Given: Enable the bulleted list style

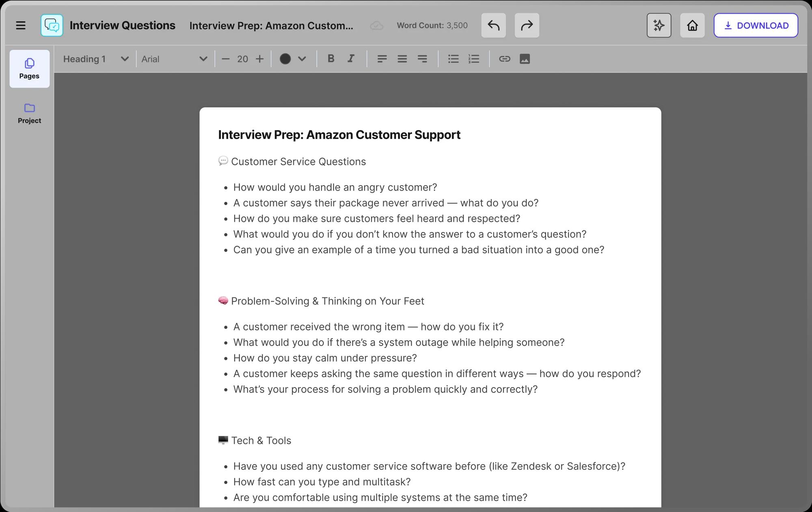Looking at the screenshot, I should tap(453, 59).
